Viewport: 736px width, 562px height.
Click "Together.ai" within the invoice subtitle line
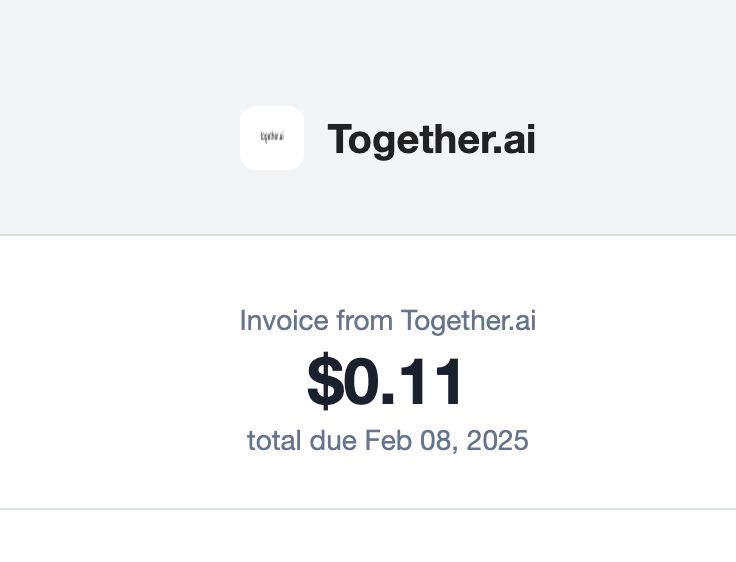pos(468,321)
